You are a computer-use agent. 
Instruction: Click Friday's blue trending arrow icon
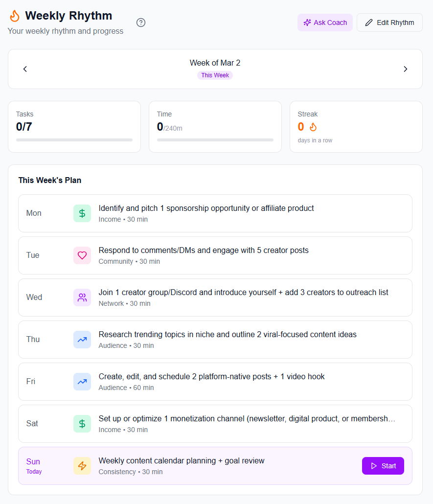(82, 382)
